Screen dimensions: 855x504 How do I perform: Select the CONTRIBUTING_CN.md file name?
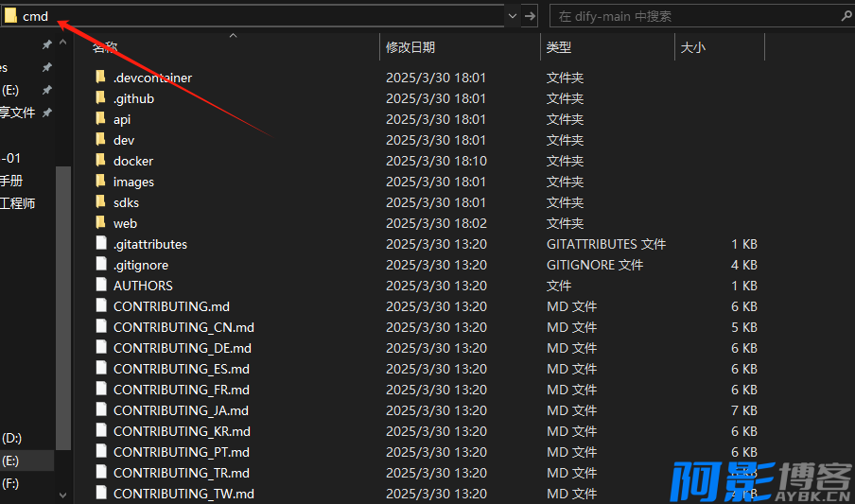click(183, 327)
